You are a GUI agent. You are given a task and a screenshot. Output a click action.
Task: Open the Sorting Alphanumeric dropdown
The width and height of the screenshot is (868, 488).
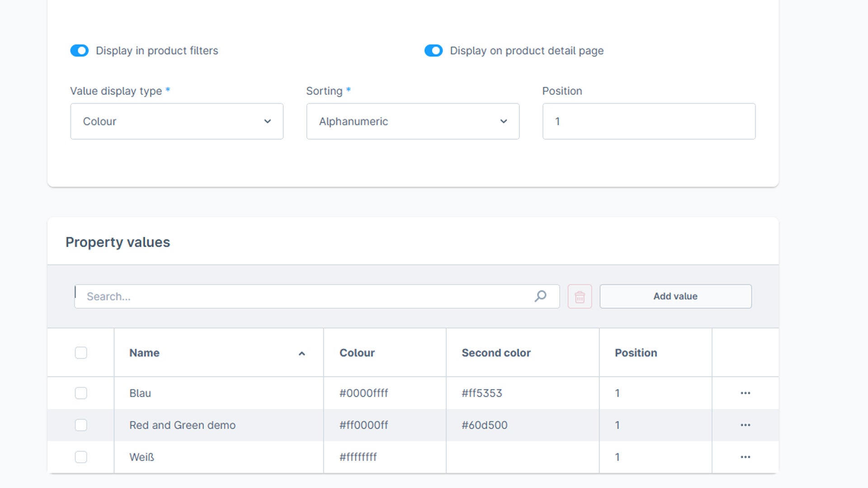413,121
